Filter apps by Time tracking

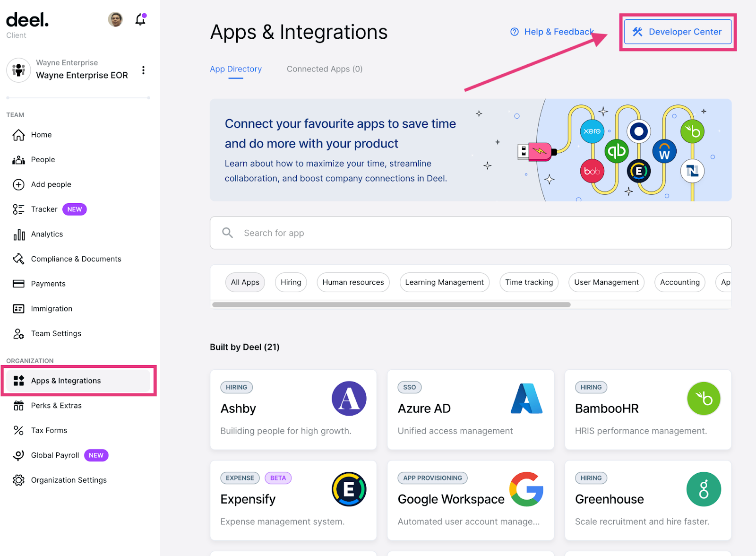pyautogui.click(x=529, y=282)
